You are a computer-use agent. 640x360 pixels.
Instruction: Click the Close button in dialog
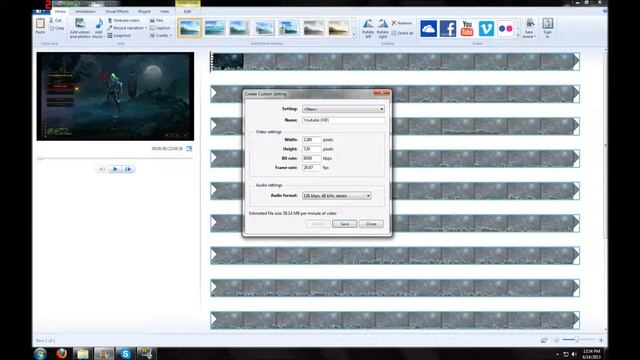[x=371, y=224]
